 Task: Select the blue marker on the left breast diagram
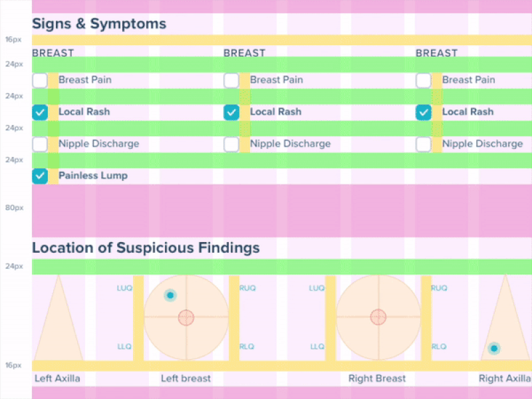point(170,295)
